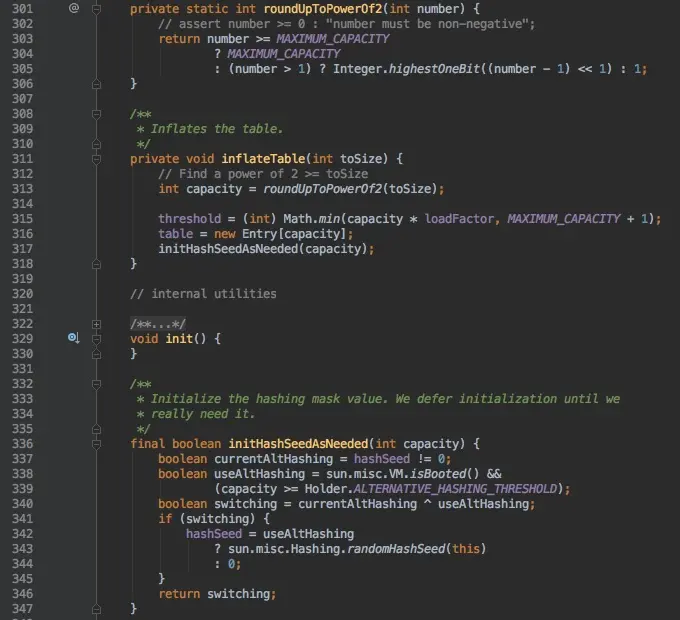Click the fold end marker at line 330
The image size is (680, 620).
click(x=97, y=354)
